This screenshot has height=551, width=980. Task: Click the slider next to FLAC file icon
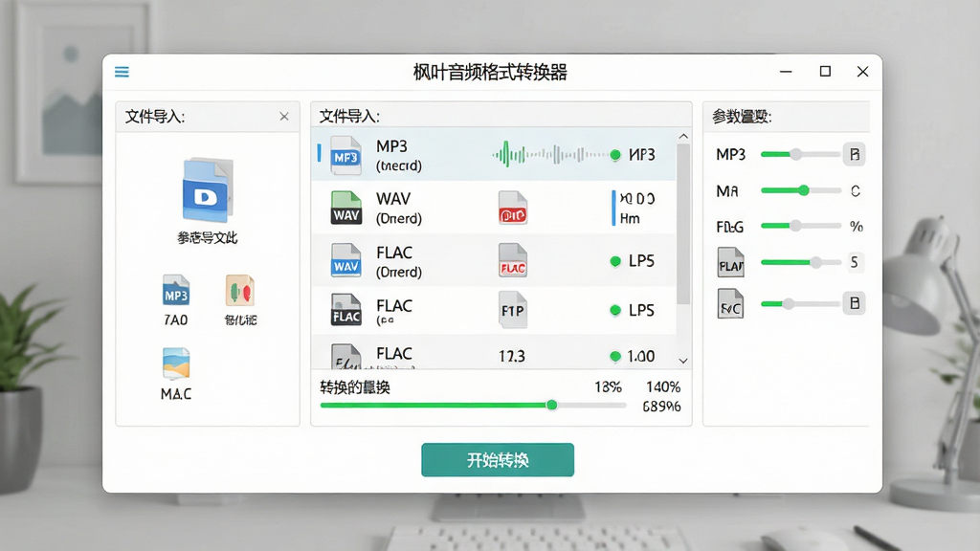(801, 262)
